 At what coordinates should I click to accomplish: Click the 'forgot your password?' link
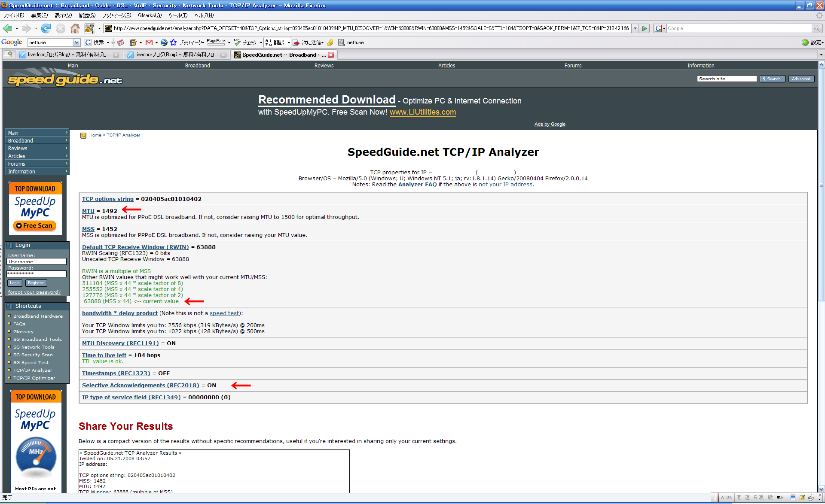pyautogui.click(x=34, y=292)
